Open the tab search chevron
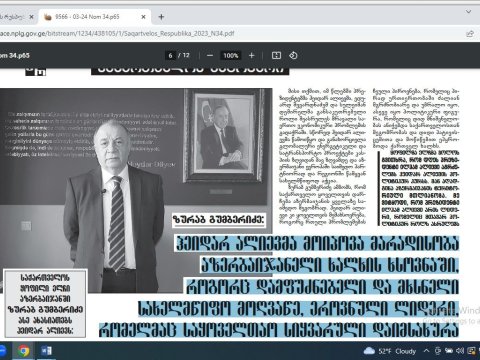 468,12
